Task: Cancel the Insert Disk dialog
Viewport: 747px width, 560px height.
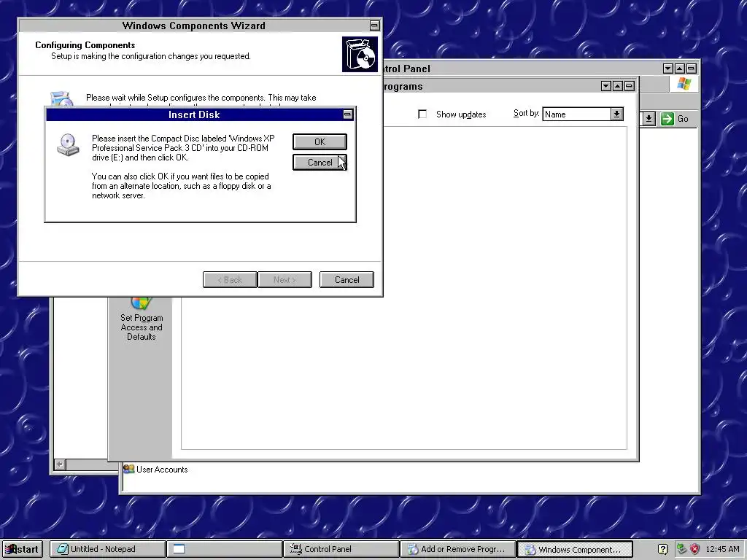Action: click(x=320, y=163)
